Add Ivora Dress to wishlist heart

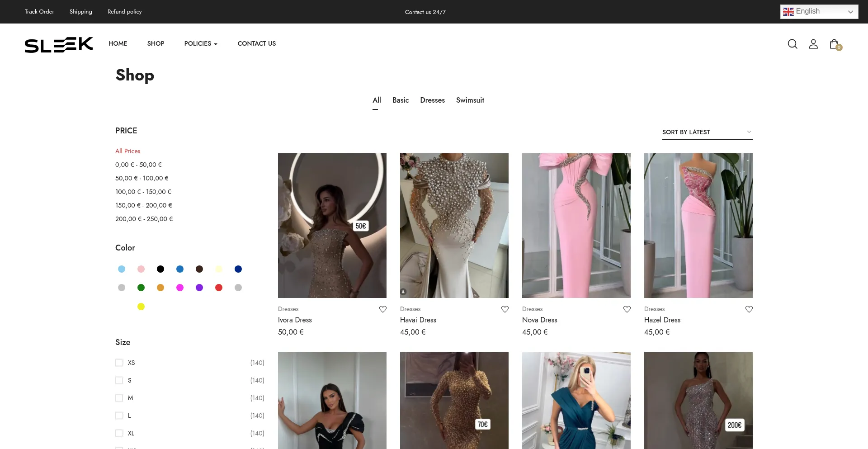pyautogui.click(x=383, y=309)
